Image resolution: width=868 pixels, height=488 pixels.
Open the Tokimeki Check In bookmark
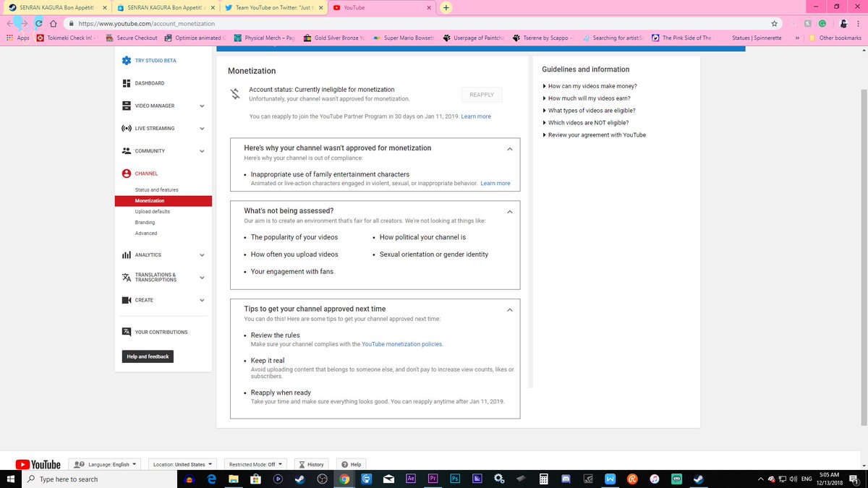[x=68, y=38]
